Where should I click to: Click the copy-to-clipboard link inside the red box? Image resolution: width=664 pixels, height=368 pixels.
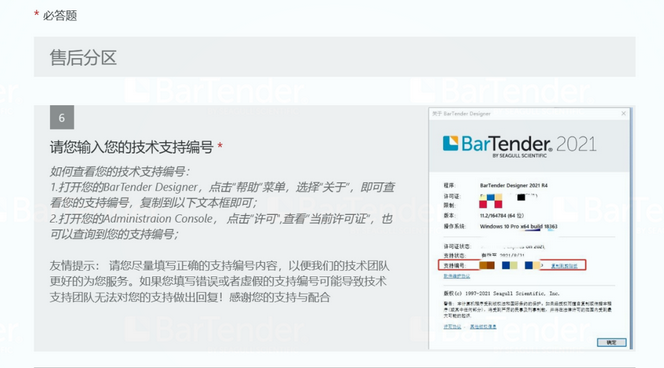564,266
